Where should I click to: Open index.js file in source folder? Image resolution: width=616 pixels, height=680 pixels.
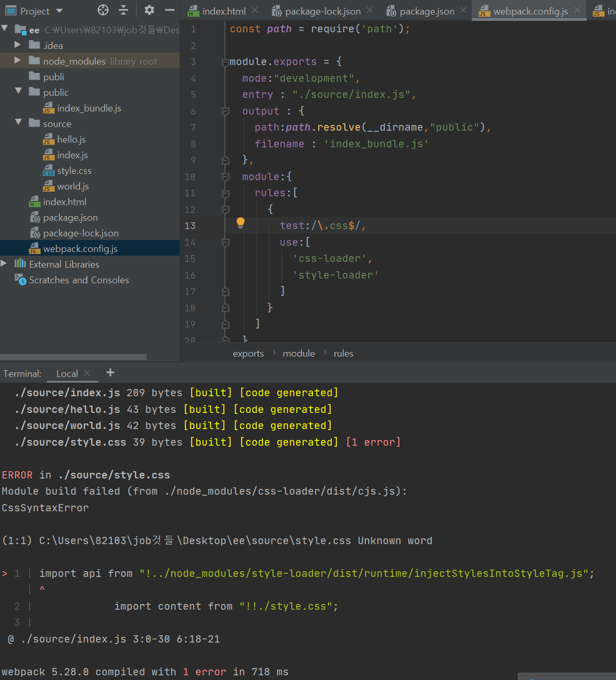72,155
